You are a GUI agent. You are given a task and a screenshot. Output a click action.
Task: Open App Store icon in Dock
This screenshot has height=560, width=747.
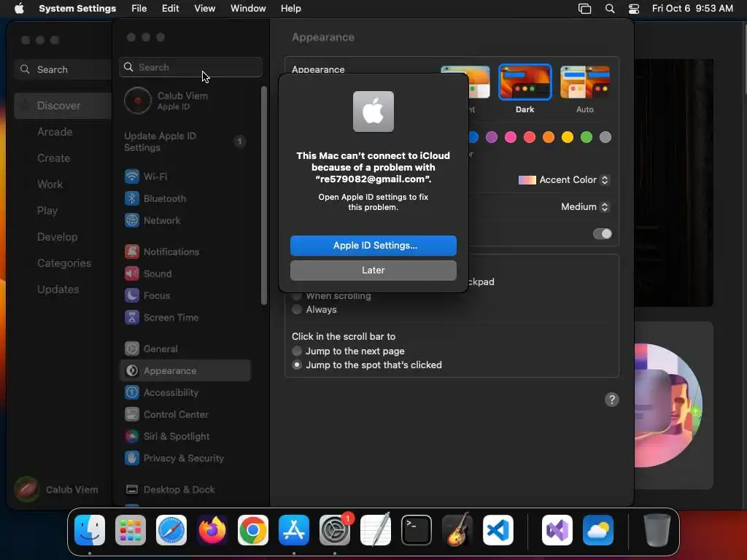coord(294,530)
